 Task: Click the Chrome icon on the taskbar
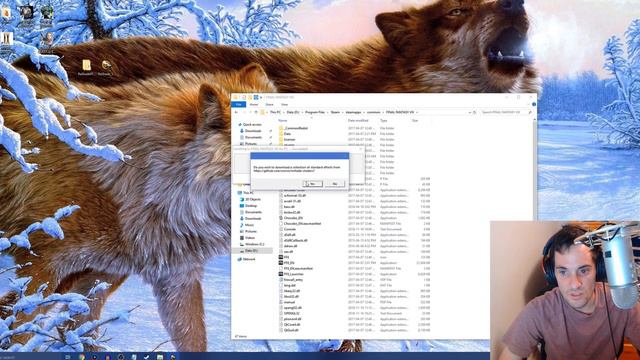pyautogui.click(x=82, y=357)
